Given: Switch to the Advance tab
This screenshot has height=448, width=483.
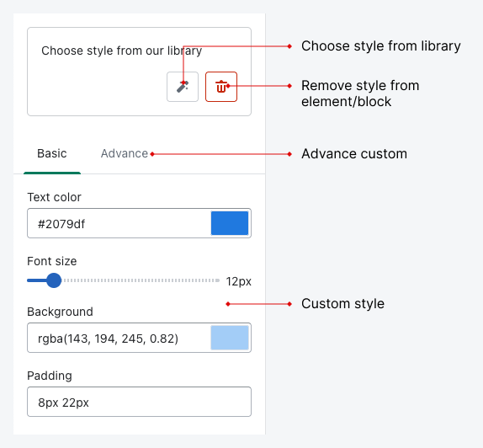Looking at the screenshot, I should coord(125,153).
